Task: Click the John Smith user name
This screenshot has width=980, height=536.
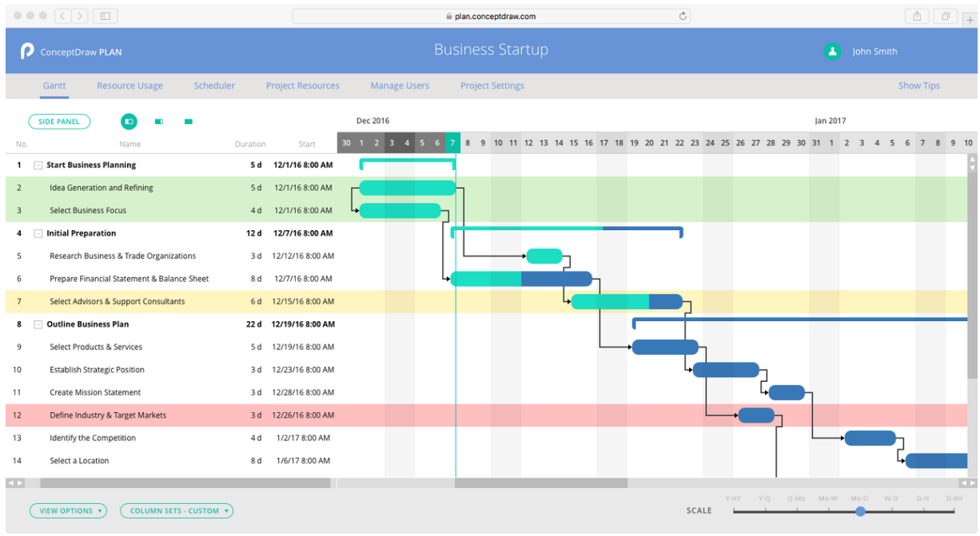Action: (874, 52)
